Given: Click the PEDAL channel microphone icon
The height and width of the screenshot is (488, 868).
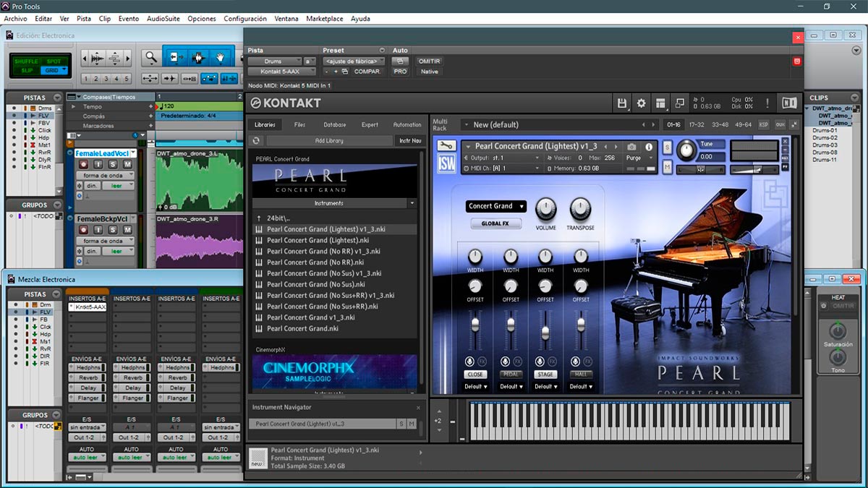Looking at the screenshot, I should pyautogui.click(x=505, y=361).
